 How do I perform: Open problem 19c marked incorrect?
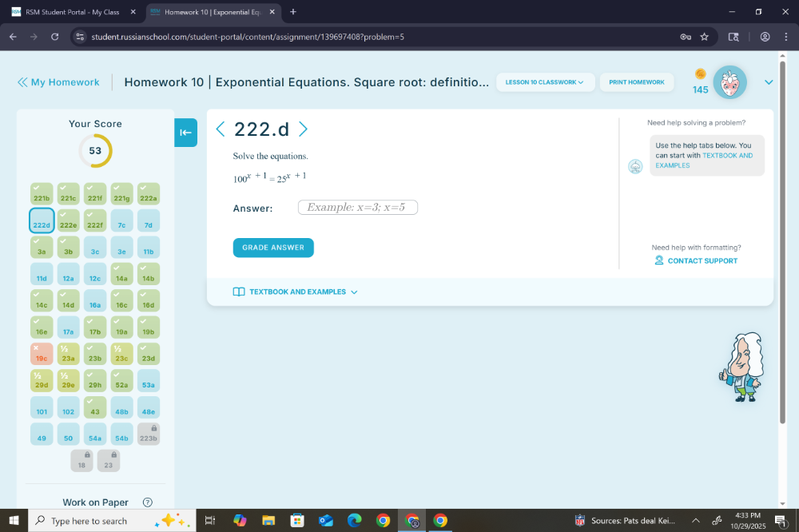[x=42, y=354]
